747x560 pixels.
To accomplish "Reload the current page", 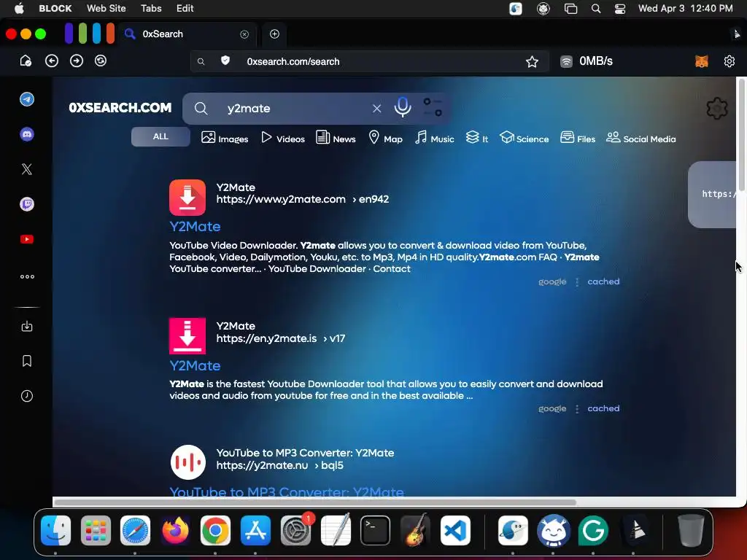I will pyautogui.click(x=101, y=61).
